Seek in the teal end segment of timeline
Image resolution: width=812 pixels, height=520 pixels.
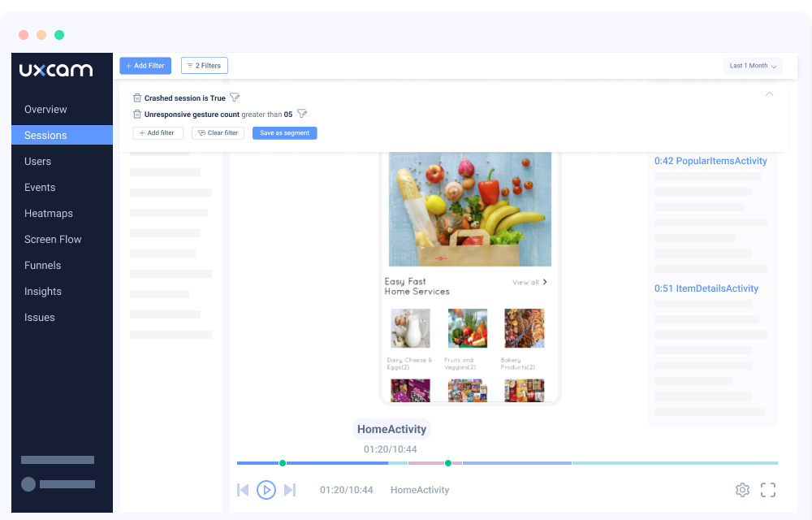(675, 463)
